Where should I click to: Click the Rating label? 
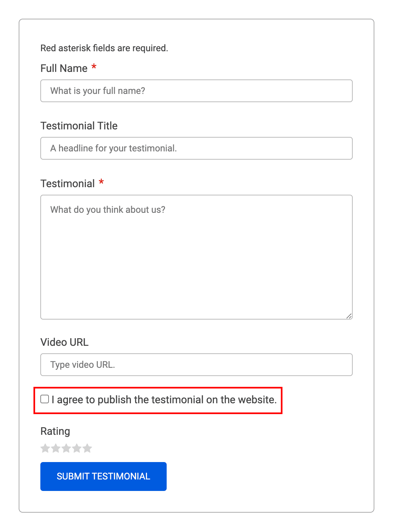(55, 431)
